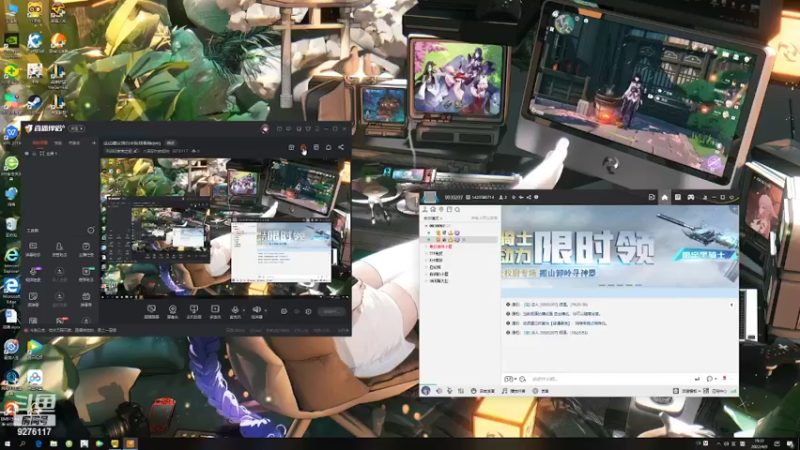
Task: Open the settings gear in streaming app bottom bar
Action: (308, 311)
